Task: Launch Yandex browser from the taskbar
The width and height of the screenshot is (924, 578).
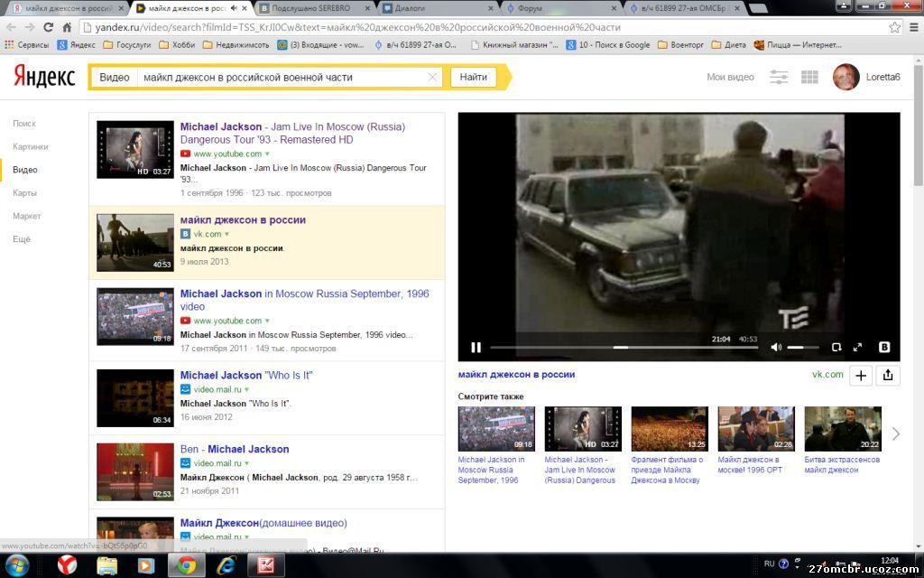Action: [67, 565]
